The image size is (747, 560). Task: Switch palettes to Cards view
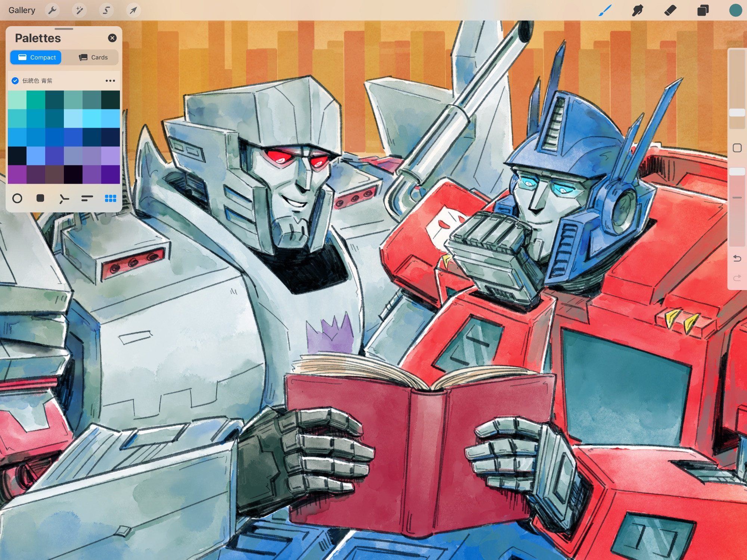(x=93, y=57)
